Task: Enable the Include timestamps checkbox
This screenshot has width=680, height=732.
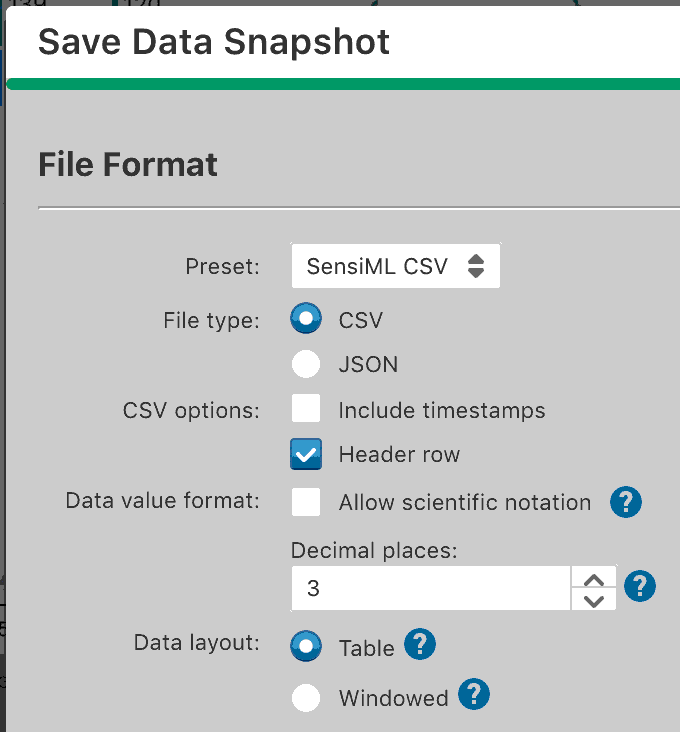Action: coord(306,409)
